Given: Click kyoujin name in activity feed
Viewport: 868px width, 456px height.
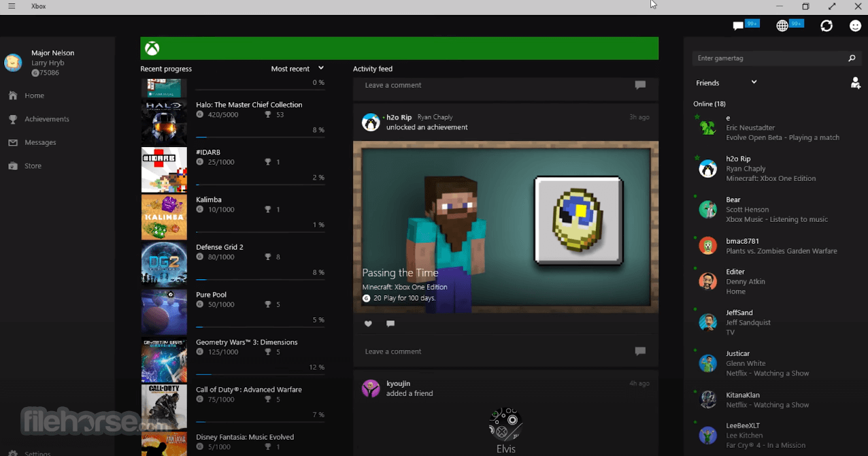Looking at the screenshot, I should pyautogui.click(x=398, y=384).
